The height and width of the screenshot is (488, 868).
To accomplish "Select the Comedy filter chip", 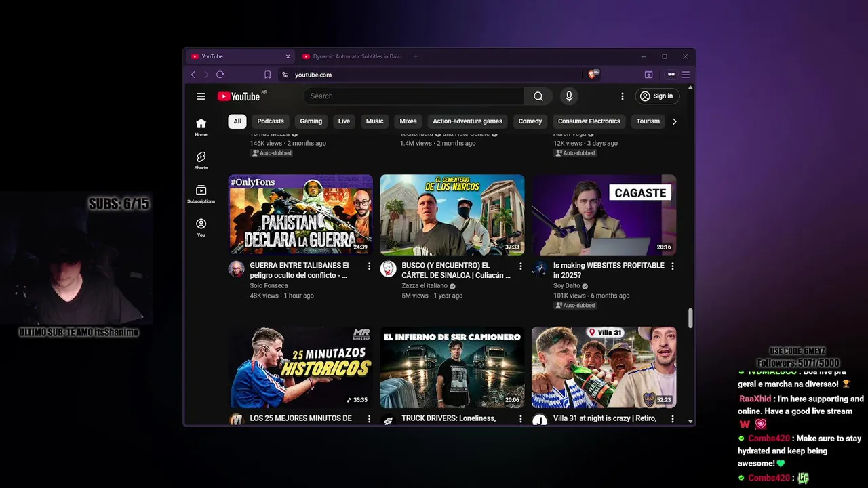I will click(530, 121).
